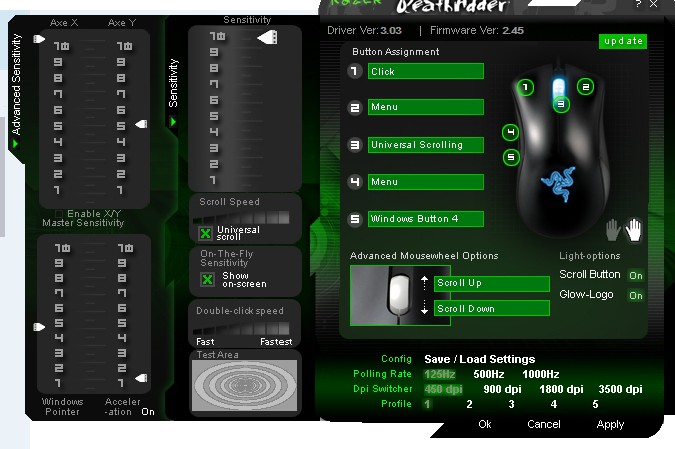Open button 1 Click assignment dropdown
The height and width of the screenshot is (449, 675).
[x=426, y=71]
